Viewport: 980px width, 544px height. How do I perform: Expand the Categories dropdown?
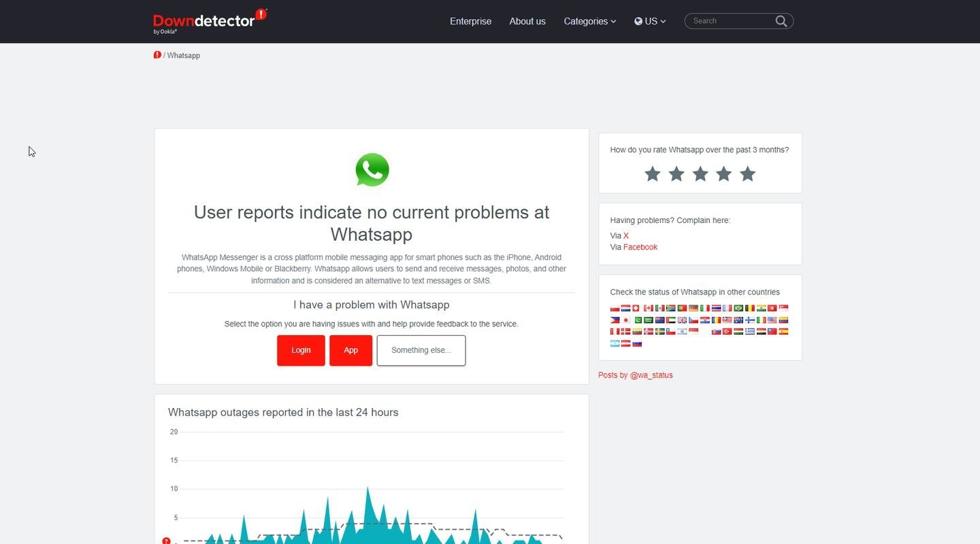pyautogui.click(x=589, y=21)
